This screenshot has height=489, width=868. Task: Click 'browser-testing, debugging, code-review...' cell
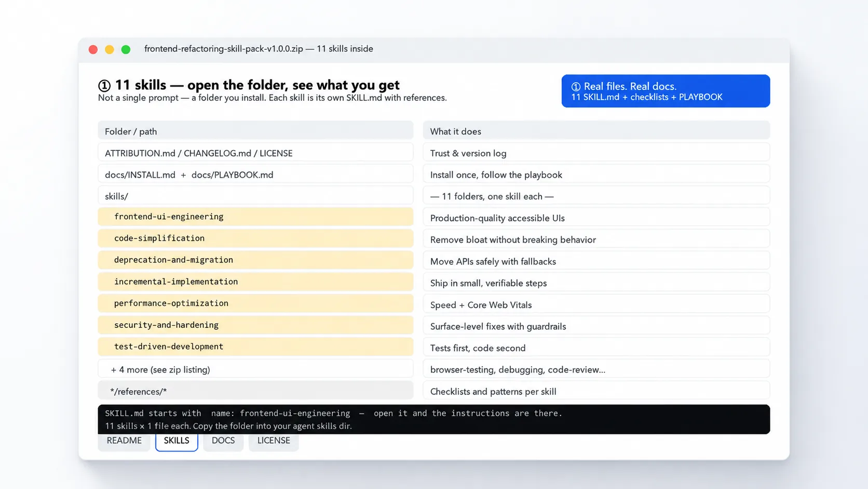point(596,369)
